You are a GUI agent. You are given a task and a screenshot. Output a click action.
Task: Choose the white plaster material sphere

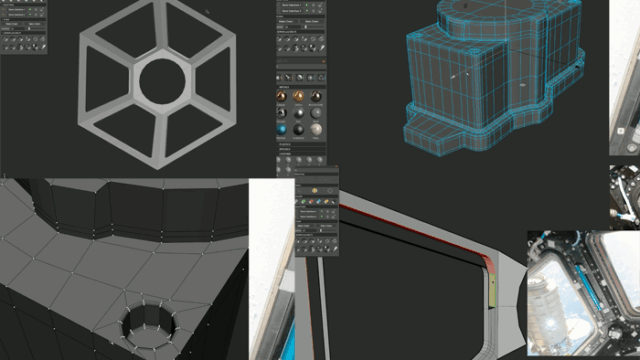click(x=316, y=130)
